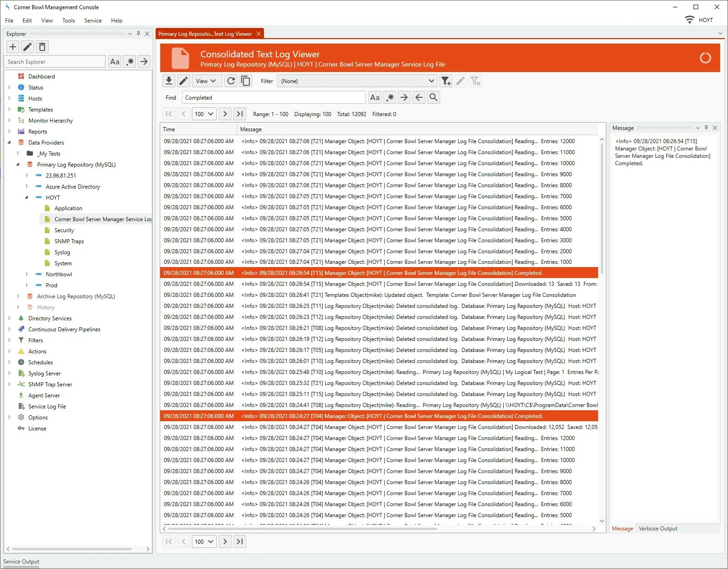Image resolution: width=728 pixels, height=569 pixels.
Task: Collapse the Data Providers tree node
Action: tap(10, 142)
